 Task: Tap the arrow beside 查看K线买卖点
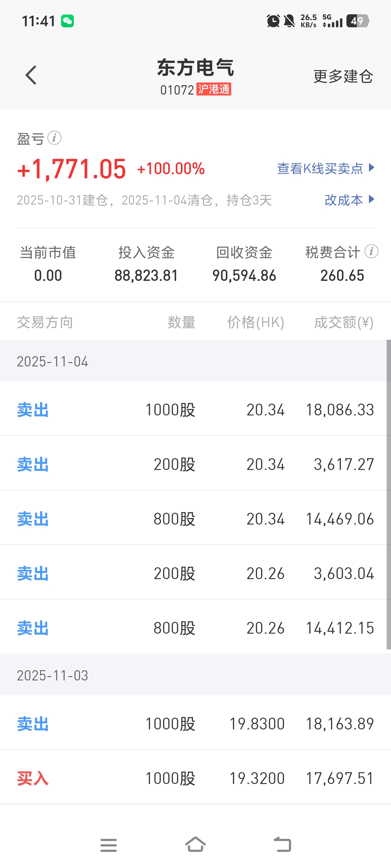coord(371,167)
